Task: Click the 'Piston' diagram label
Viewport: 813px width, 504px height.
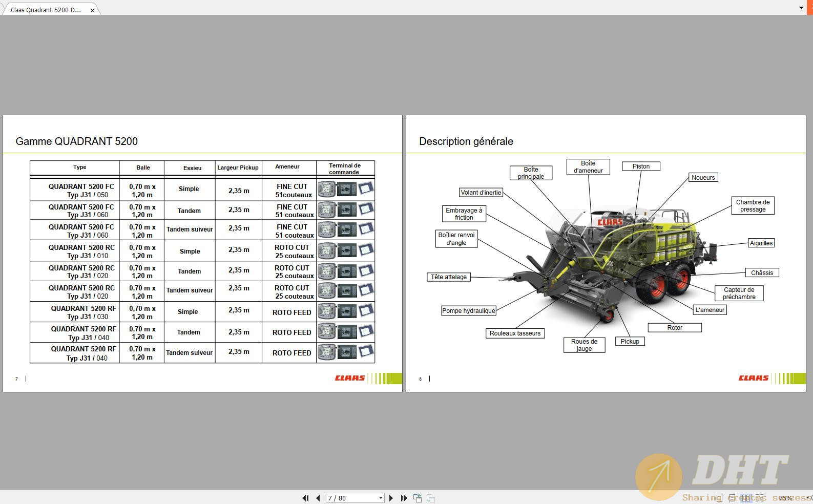Action: click(641, 166)
